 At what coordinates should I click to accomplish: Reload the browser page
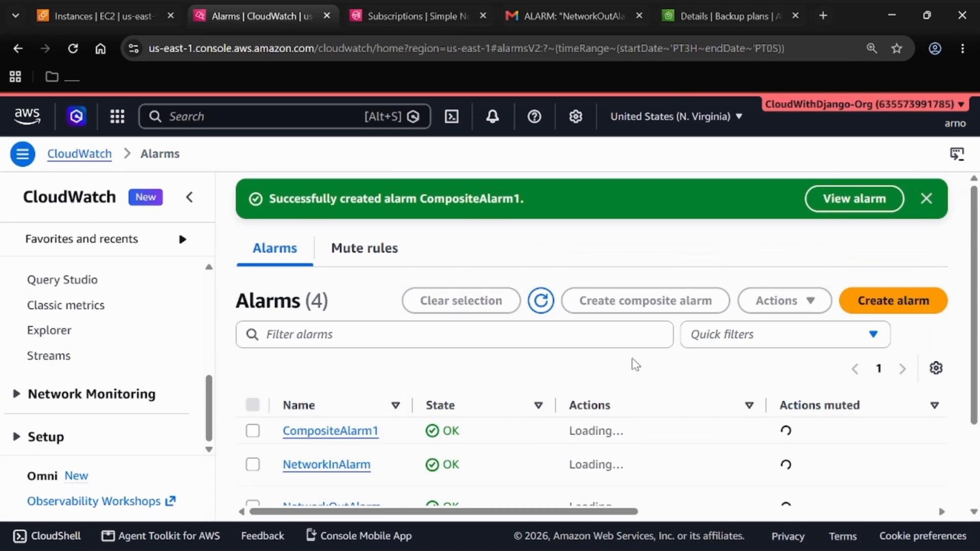click(x=73, y=48)
